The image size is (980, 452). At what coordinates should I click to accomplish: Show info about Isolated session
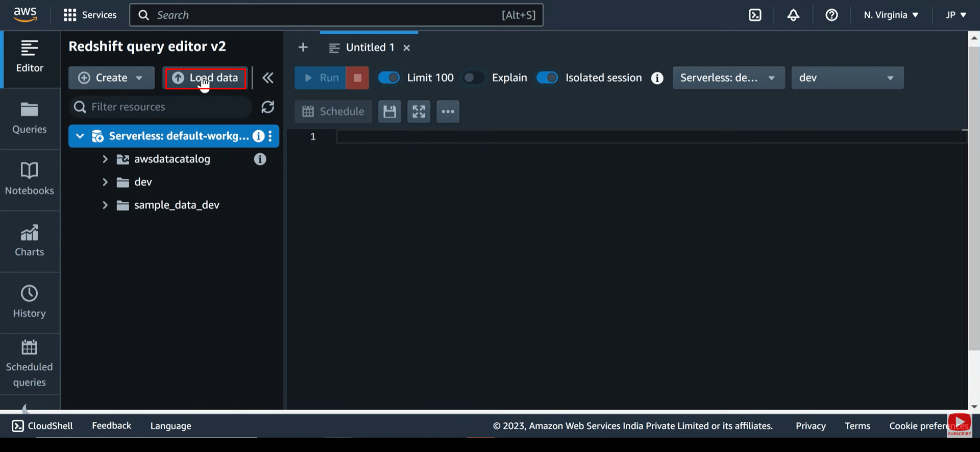click(x=657, y=78)
